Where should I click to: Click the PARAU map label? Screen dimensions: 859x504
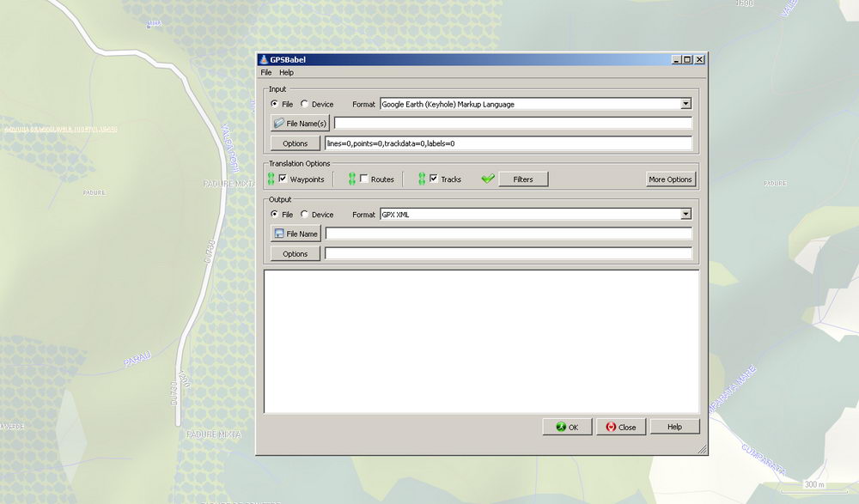[x=137, y=360]
